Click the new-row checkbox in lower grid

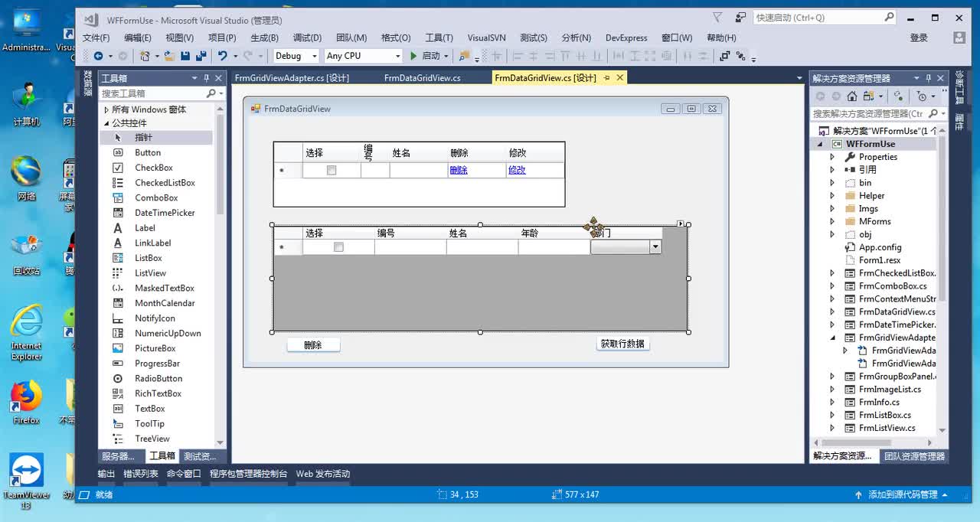pyautogui.click(x=338, y=247)
